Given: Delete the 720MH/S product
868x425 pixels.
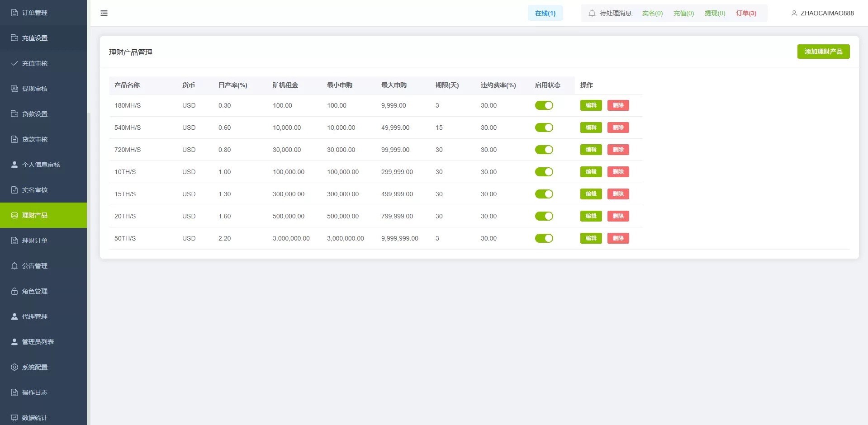Looking at the screenshot, I should tap(618, 150).
